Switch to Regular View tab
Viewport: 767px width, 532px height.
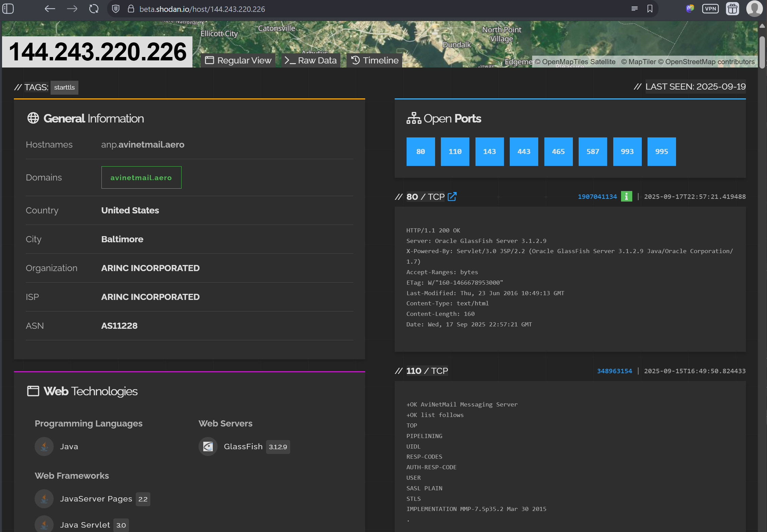(x=238, y=60)
